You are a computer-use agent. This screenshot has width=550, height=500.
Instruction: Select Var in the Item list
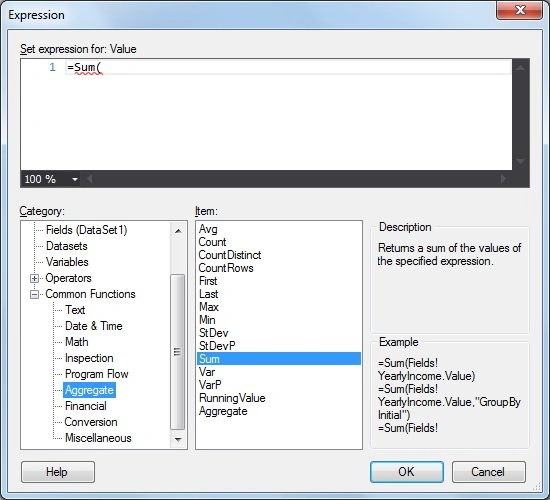207,372
